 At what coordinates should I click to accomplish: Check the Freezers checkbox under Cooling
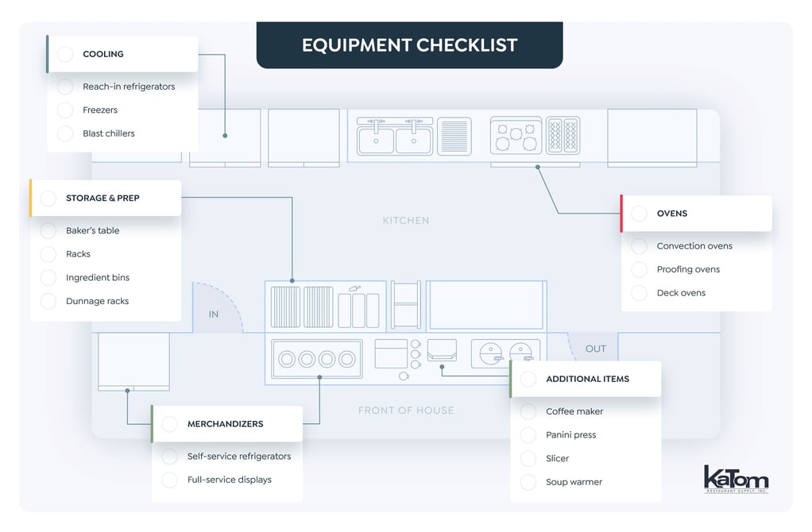(64, 110)
